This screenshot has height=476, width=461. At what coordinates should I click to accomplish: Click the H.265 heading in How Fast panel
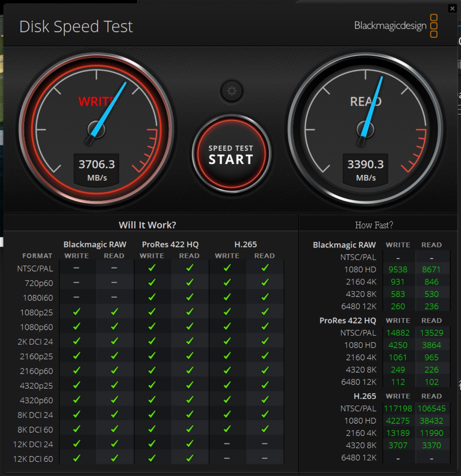[x=365, y=396]
